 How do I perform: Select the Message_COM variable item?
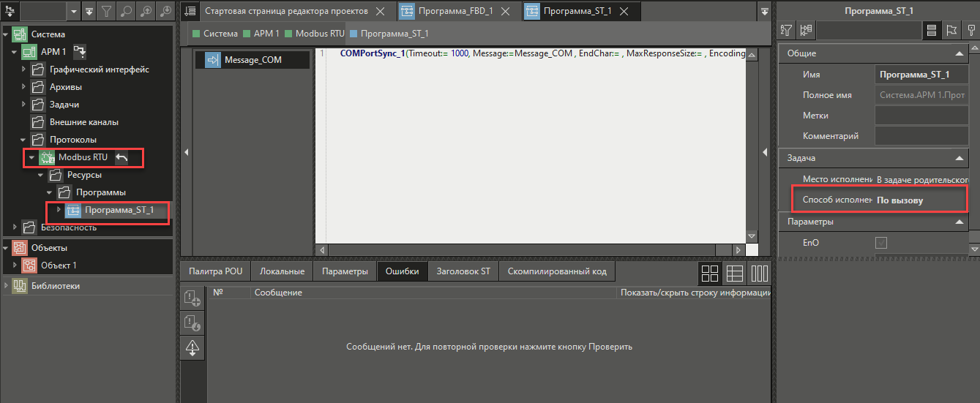pyautogui.click(x=253, y=60)
